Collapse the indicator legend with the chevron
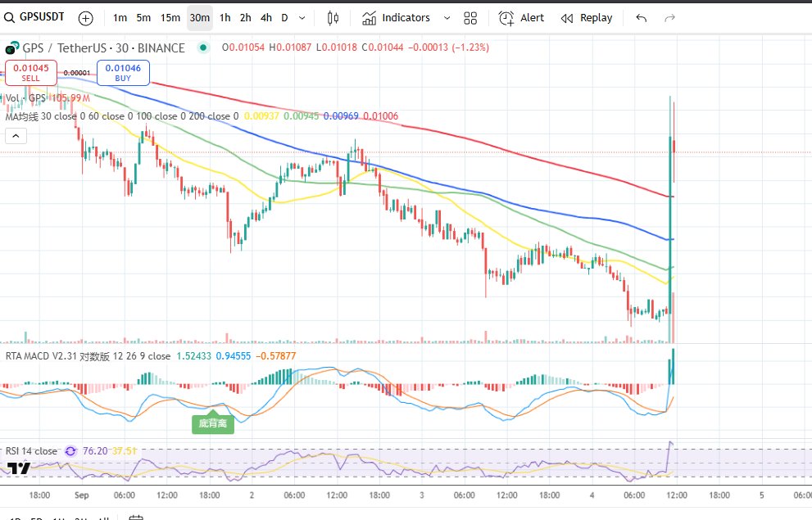Screen dimensions: 812x520 (x=16, y=136)
